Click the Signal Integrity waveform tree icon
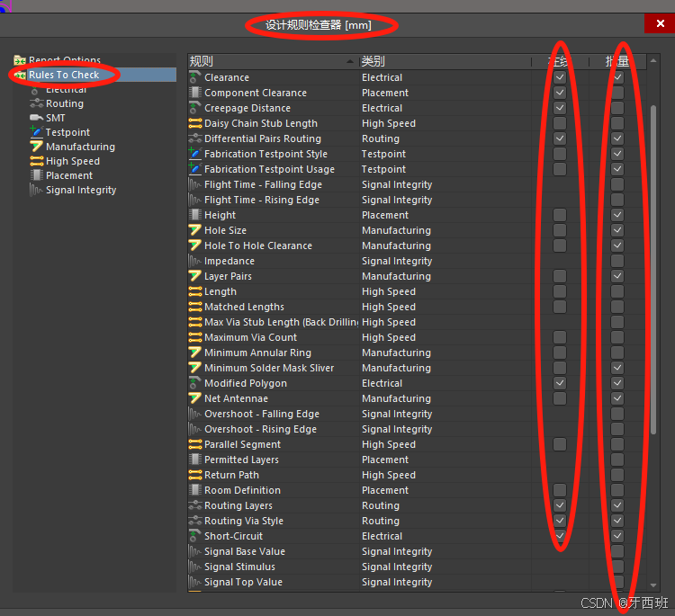The image size is (675, 616). pos(37,190)
